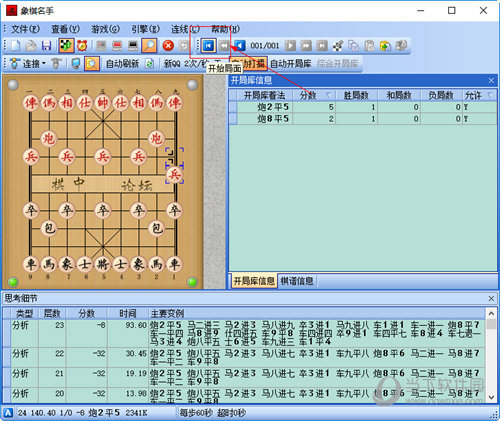Step back one move

(x=240, y=46)
